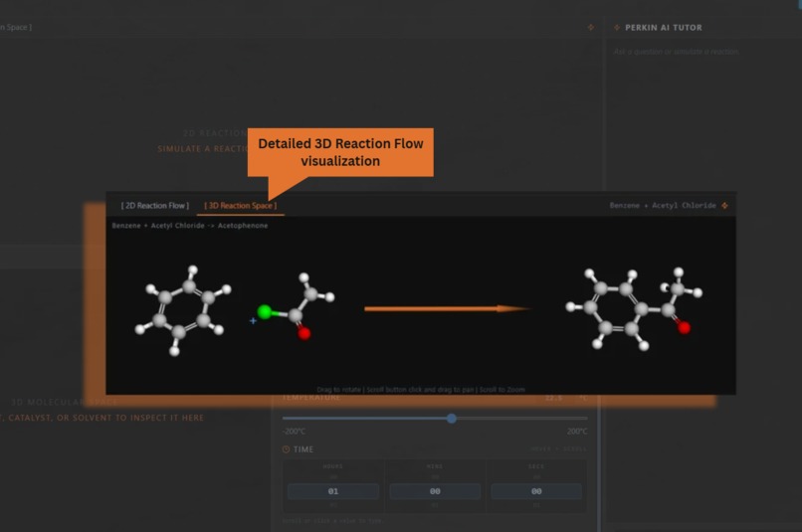Screen dimensions: 802x532
Task: Click the benzene ring 3D model
Action: pyautogui.click(x=183, y=310)
